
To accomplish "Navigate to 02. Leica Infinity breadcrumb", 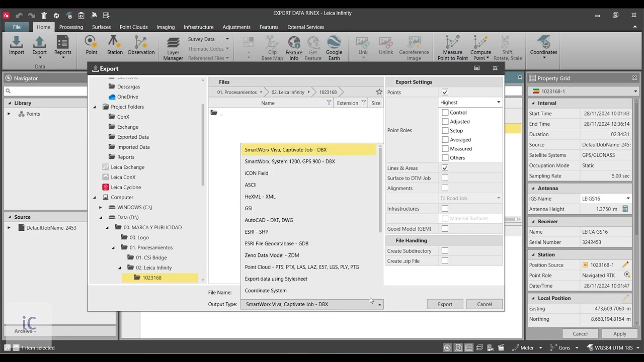I will [288, 92].
